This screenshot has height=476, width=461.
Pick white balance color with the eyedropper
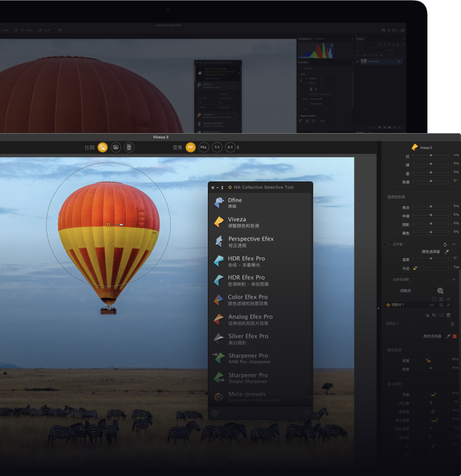pos(446,252)
